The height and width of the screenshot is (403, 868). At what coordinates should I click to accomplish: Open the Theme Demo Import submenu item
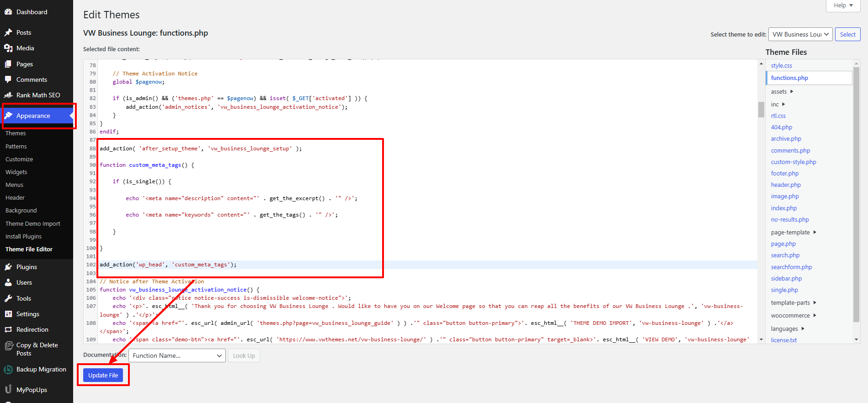click(33, 223)
